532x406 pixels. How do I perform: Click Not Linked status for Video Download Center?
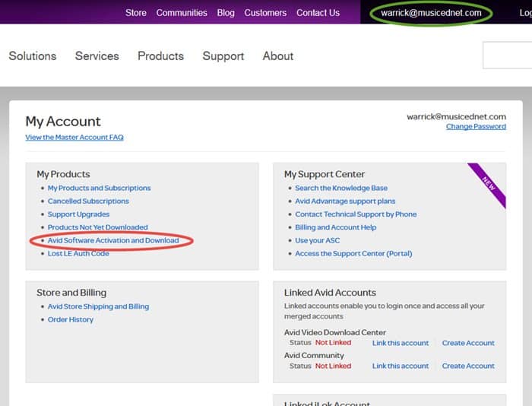pyautogui.click(x=333, y=343)
